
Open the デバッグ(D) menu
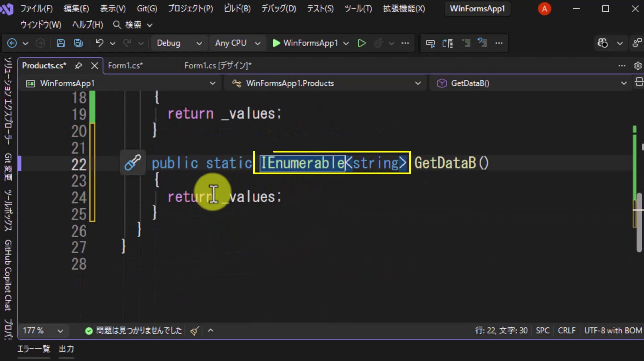click(279, 9)
